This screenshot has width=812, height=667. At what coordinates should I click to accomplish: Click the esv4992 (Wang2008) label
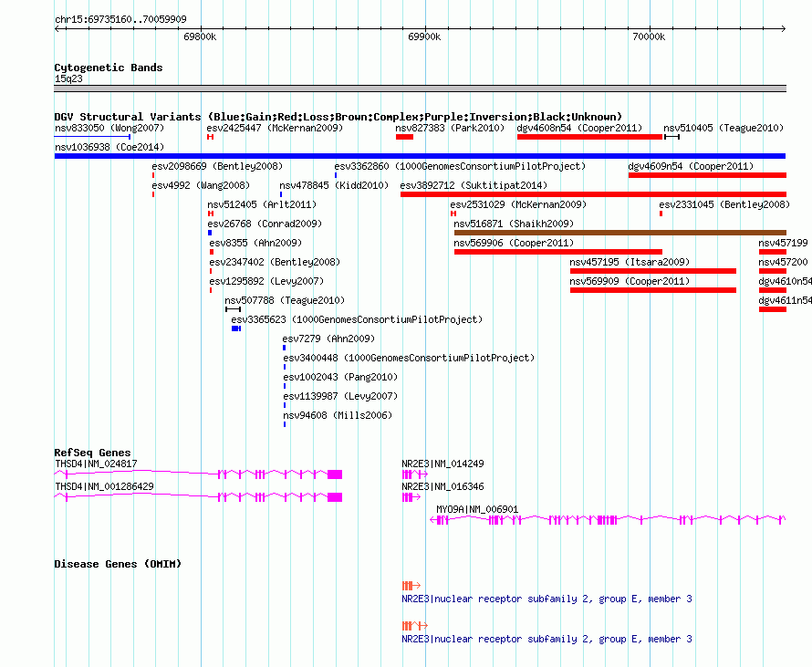201,185
